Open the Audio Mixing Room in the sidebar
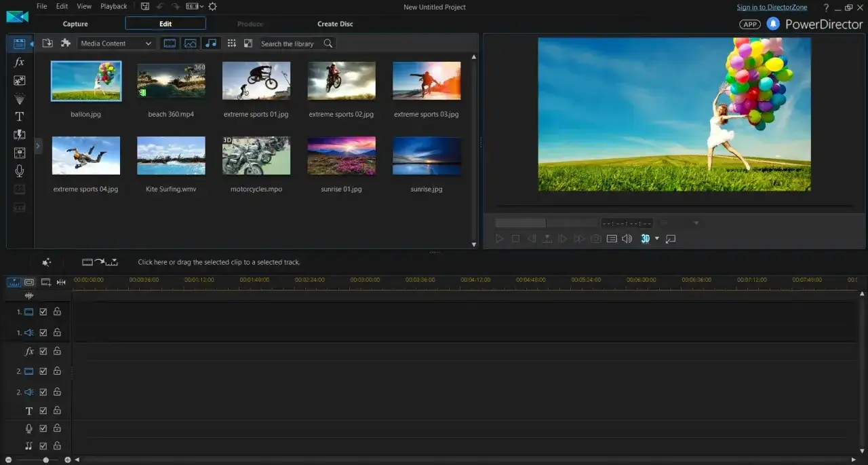This screenshot has height=465, width=868. tap(19, 153)
